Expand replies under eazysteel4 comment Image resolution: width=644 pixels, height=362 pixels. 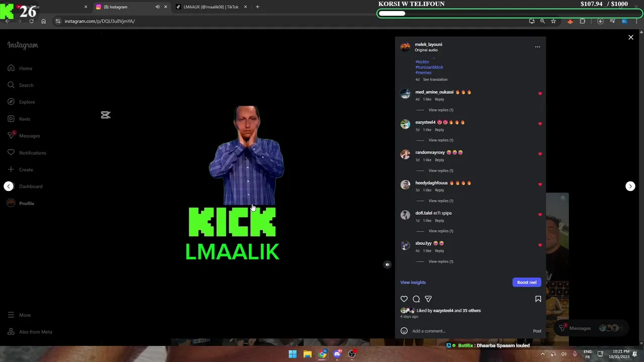[441, 140]
